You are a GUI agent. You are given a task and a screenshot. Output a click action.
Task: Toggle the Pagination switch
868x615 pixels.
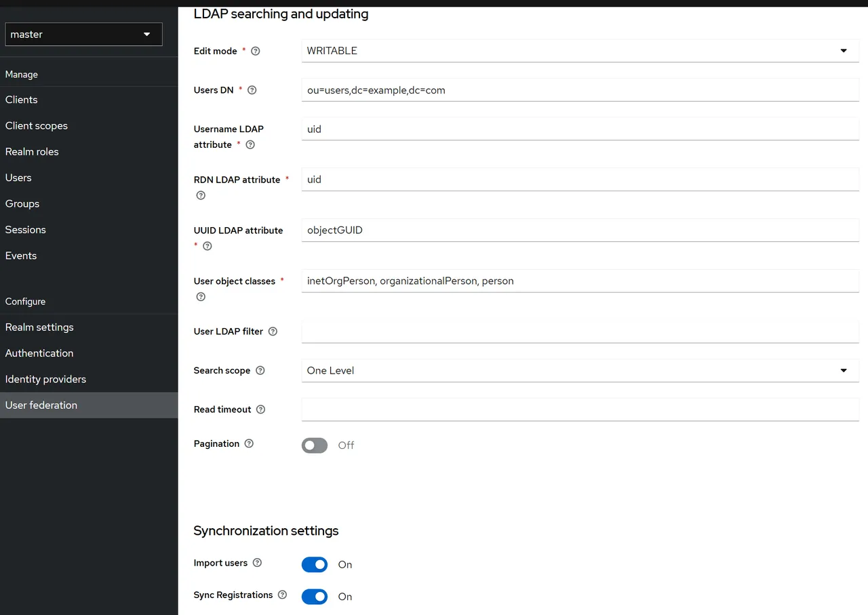coord(315,445)
